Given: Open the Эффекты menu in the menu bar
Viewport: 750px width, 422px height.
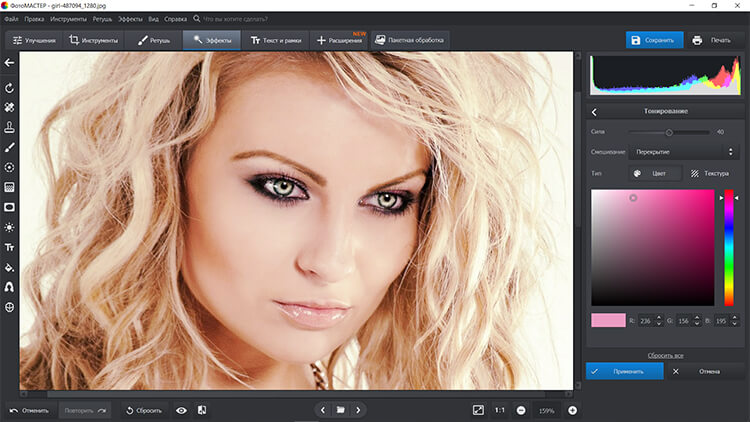Looking at the screenshot, I should (130, 19).
